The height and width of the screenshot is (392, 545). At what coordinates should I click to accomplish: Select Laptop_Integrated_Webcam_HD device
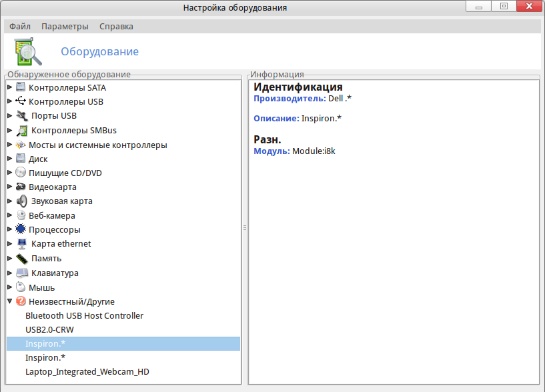click(87, 372)
